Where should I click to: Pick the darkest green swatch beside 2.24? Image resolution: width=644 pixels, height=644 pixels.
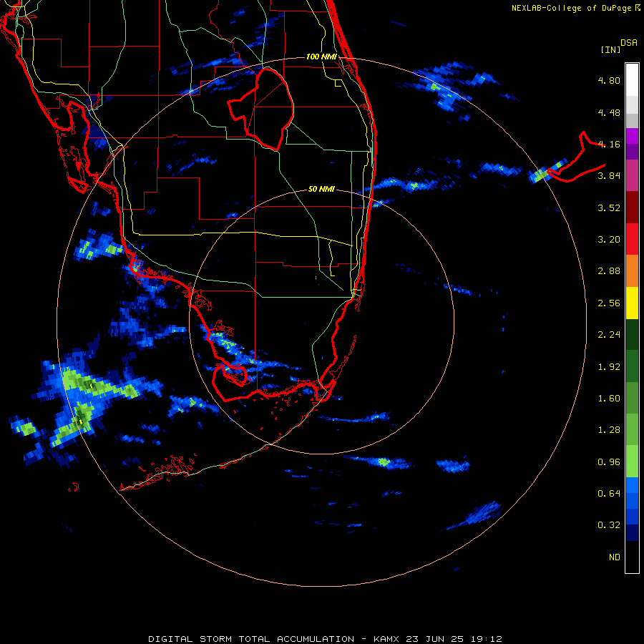tap(632, 335)
